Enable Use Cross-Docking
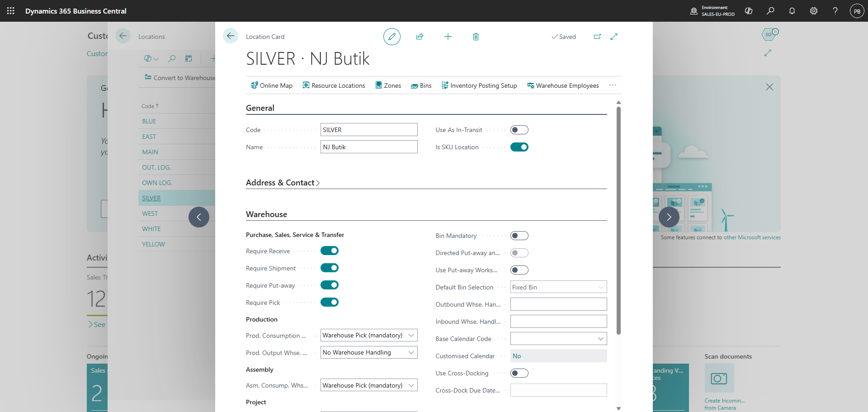 [x=519, y=373]
